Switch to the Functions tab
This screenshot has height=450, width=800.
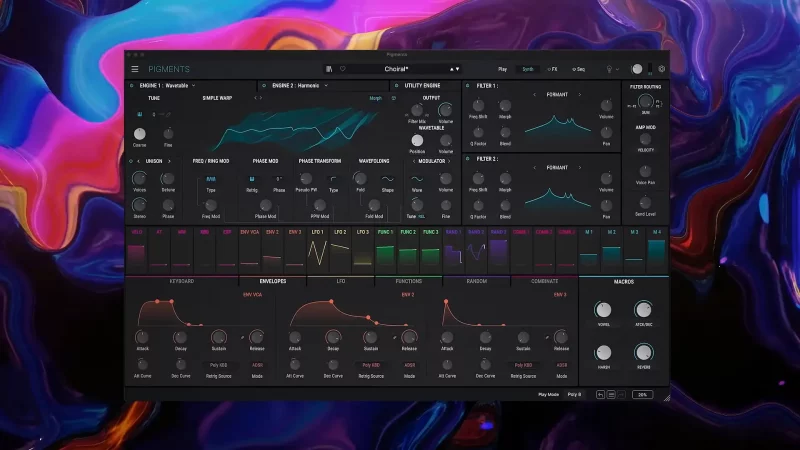tap(408, 282)
